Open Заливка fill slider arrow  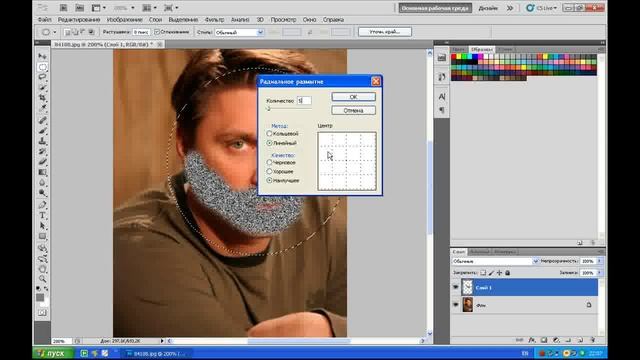coord(600,273)
